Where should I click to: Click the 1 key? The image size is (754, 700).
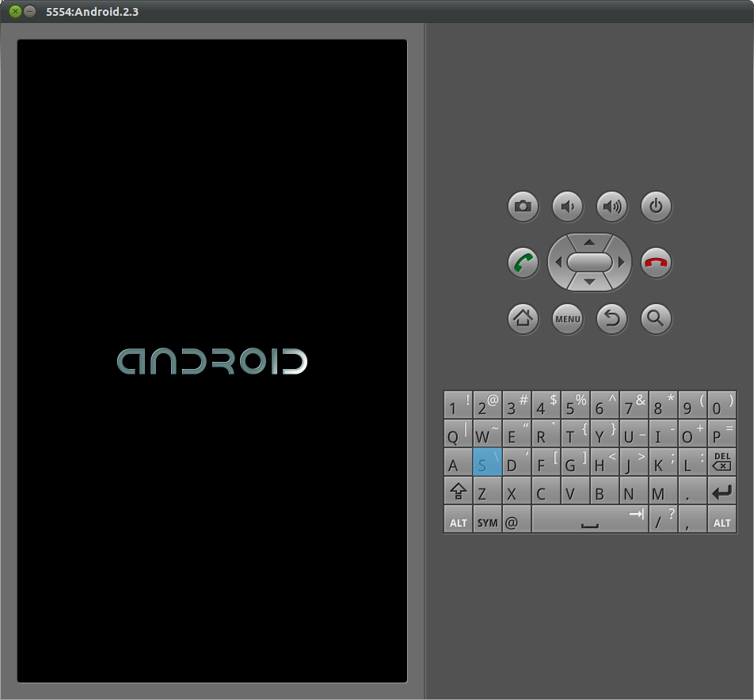pyautogui.click(x=458, y=405)
